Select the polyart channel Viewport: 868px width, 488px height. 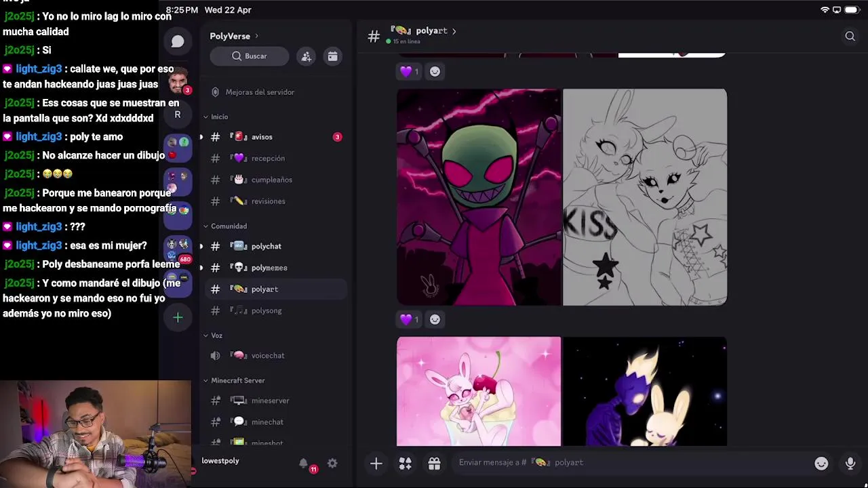tap(276, 289)
